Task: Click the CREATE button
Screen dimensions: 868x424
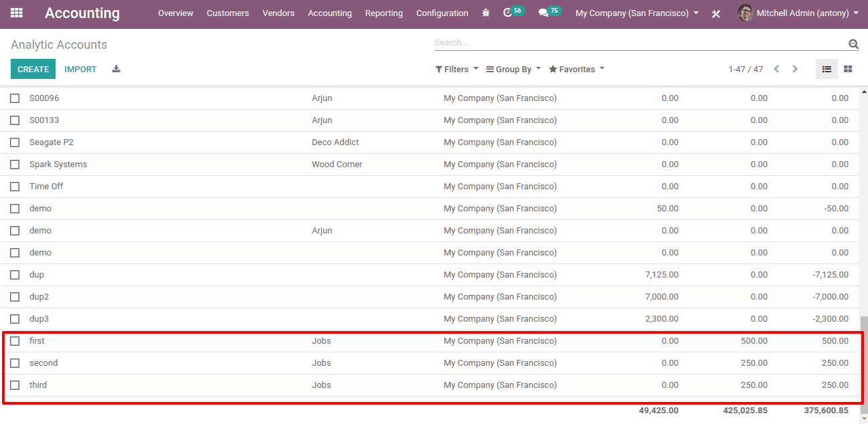Action: point(33,69)
